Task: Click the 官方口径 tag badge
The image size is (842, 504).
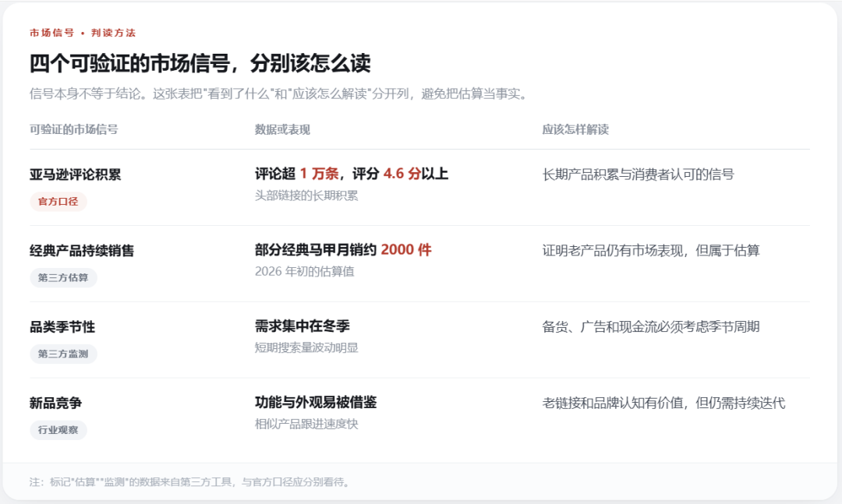Action: pyautogui.click(x=58, y=202)
